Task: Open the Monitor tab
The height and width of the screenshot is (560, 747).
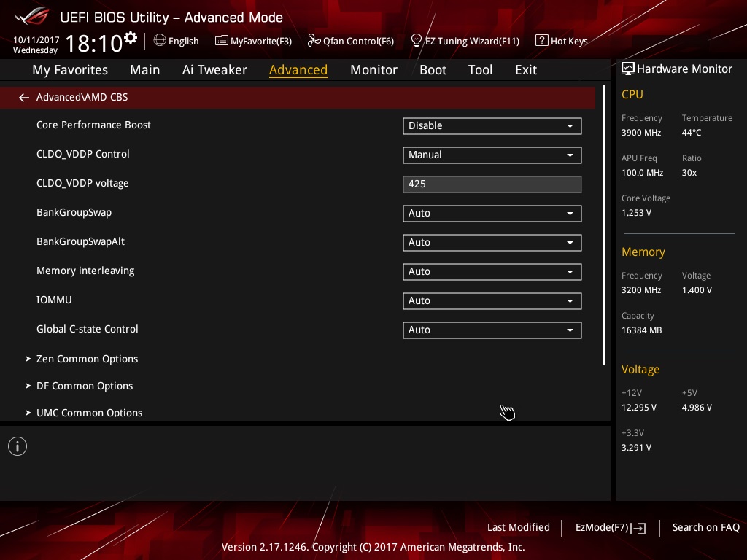Action: click(x=373, y=70)
